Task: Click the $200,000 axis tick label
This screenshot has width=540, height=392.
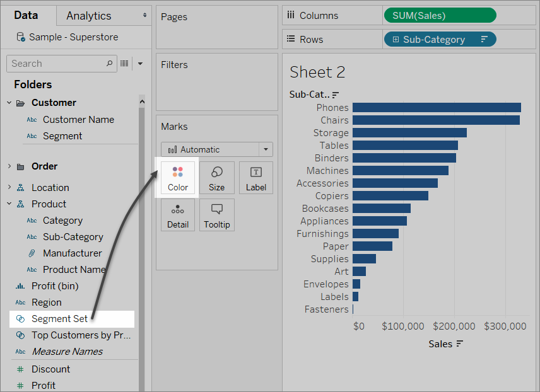Action: tap(454, 326)
